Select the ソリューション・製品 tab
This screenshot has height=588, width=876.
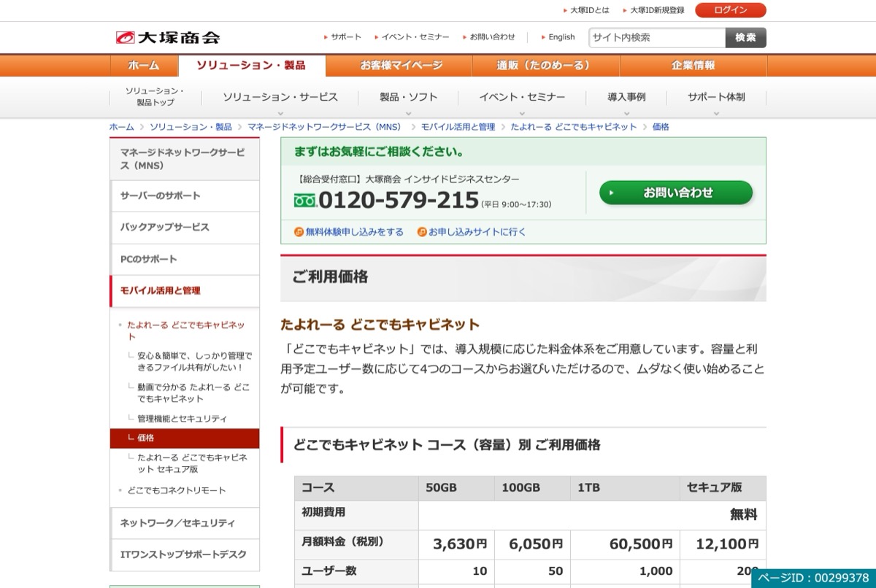coord(251,66)
